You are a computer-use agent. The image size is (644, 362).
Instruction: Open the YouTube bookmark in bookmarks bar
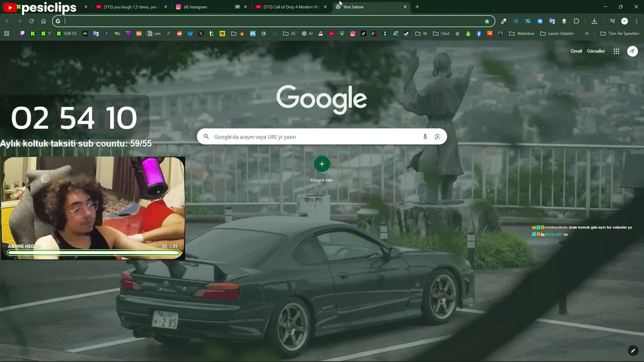[x=332, y=34]
